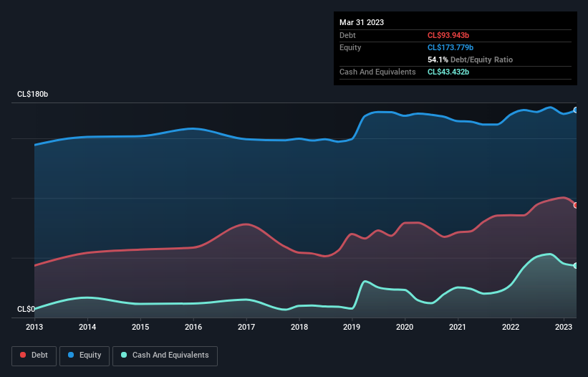Click the red Debt legend dot
The width and height of the screenshot is (588, 377).
click(x=23, y=355)
